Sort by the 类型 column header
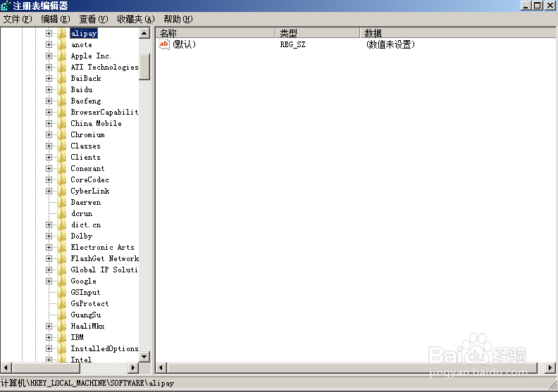Image resolution: width=558 pixels, height=392 pixels. point(318,33)
